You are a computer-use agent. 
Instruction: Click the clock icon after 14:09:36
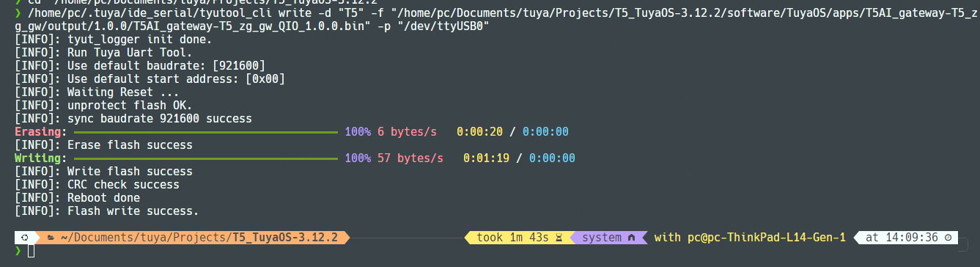(948, 238)
